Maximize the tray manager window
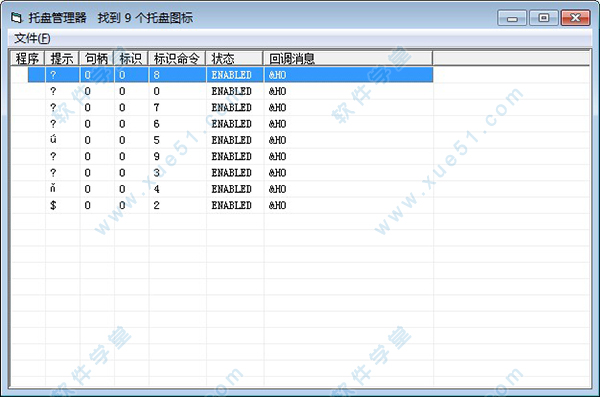 pyautogui.click(x=543, y=18)
